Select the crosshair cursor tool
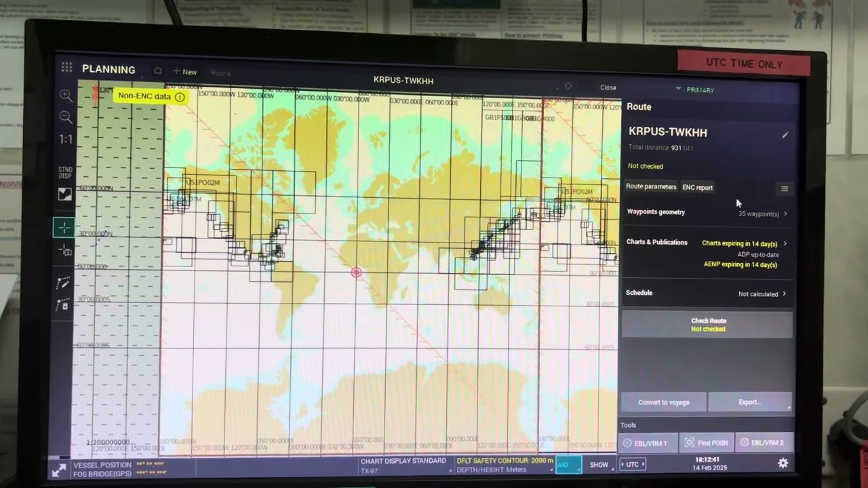 click(64, 228)
